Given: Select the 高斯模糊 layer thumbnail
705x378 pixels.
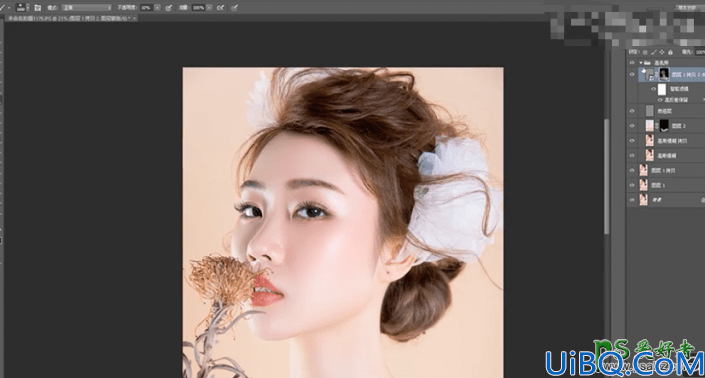Looking at the screenshot, I should (x=650, y=156).
